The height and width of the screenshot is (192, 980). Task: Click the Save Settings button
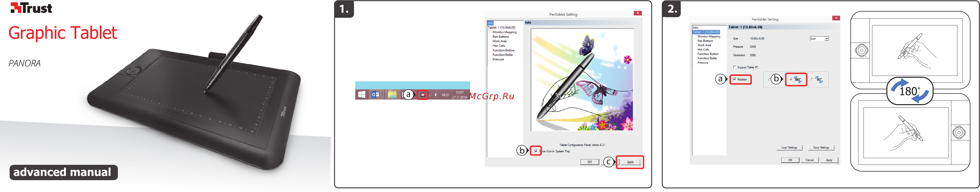click(821, 148)
